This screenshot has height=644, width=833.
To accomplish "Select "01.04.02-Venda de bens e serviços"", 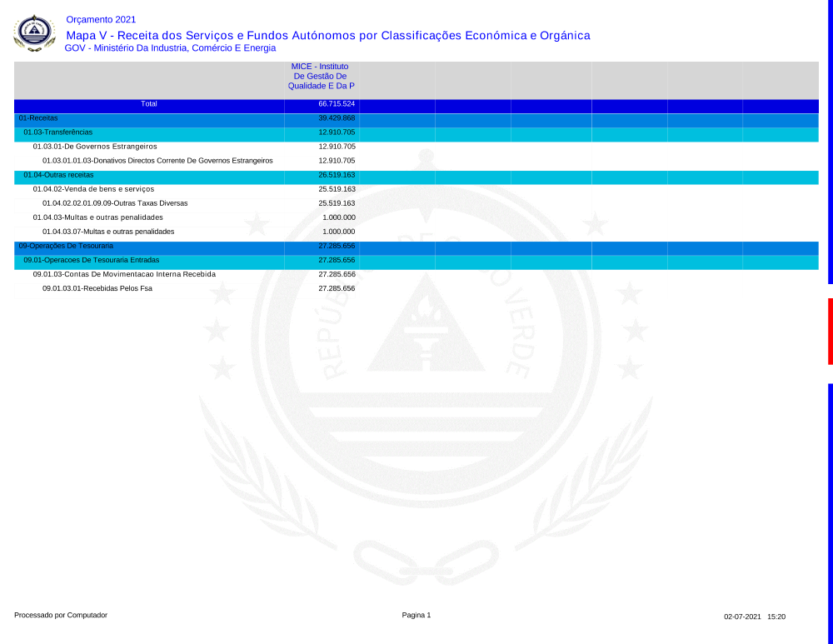I will [93, 189].
